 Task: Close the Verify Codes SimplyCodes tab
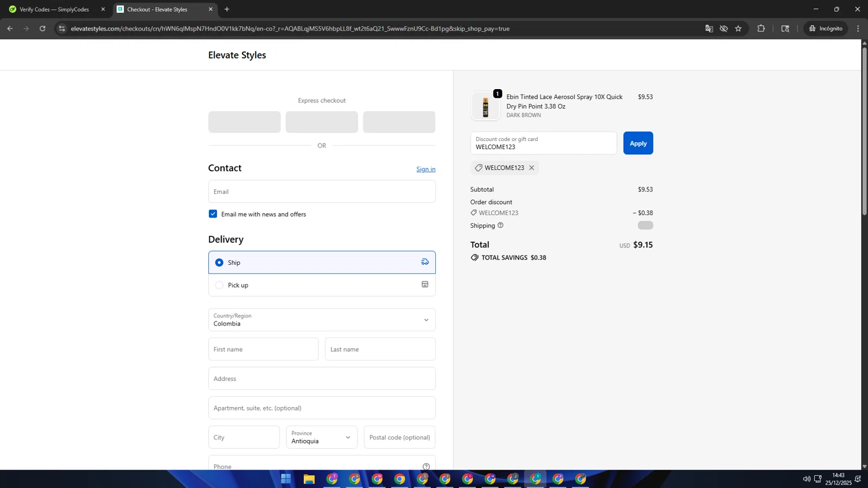103,9
